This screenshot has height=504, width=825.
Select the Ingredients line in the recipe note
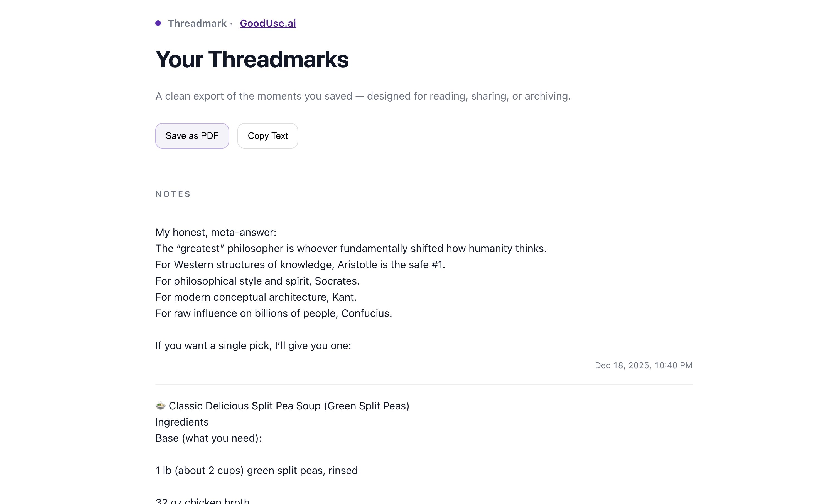[182, 422]
